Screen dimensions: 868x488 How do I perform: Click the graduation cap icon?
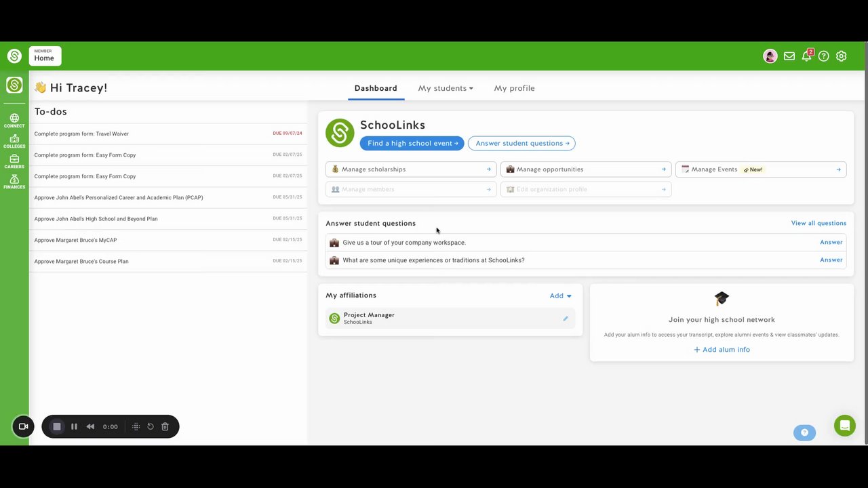click(722, 298)
